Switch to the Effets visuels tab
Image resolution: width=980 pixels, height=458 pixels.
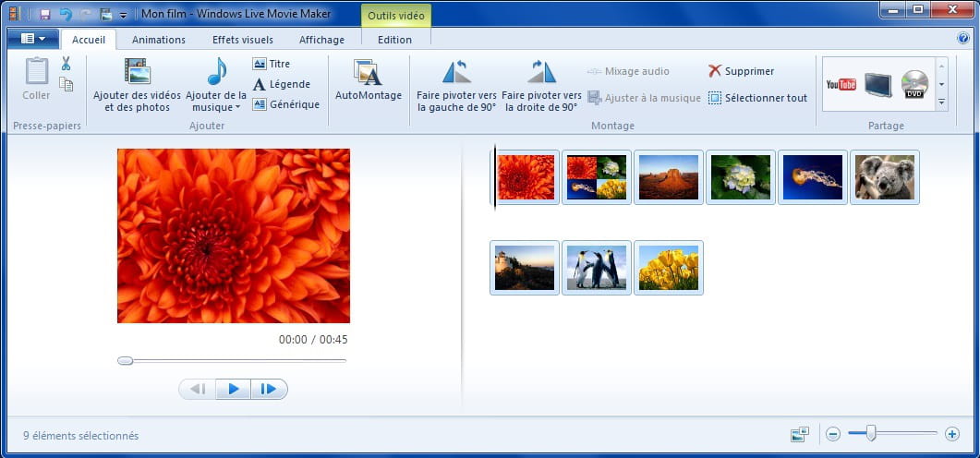[x=243, y=40]
